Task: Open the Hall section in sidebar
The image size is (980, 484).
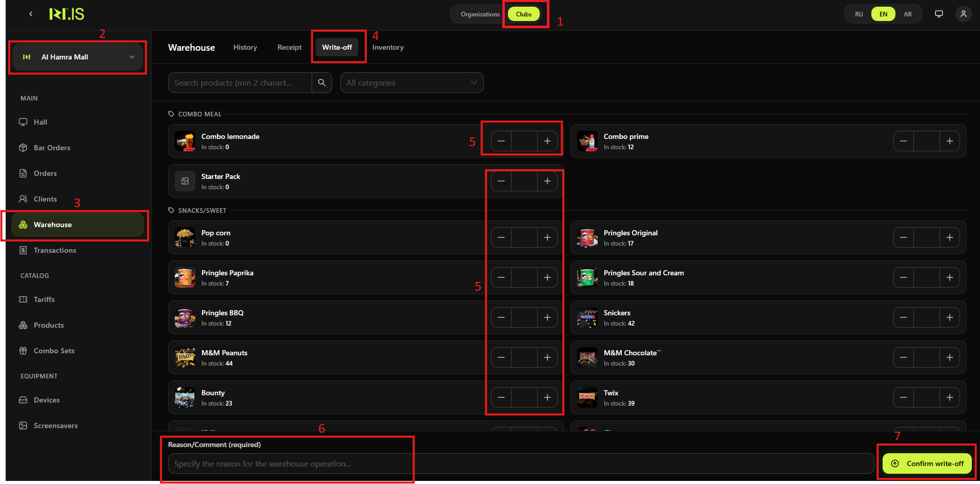Action: click(39, 122)
